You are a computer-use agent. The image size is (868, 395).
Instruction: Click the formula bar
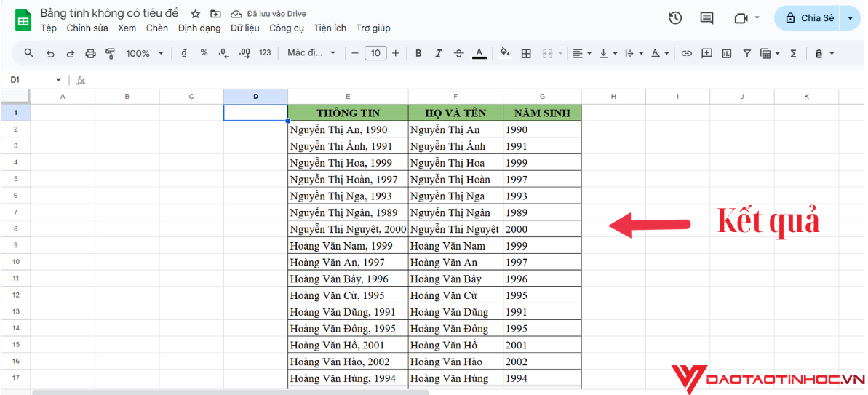pos(476,80)
